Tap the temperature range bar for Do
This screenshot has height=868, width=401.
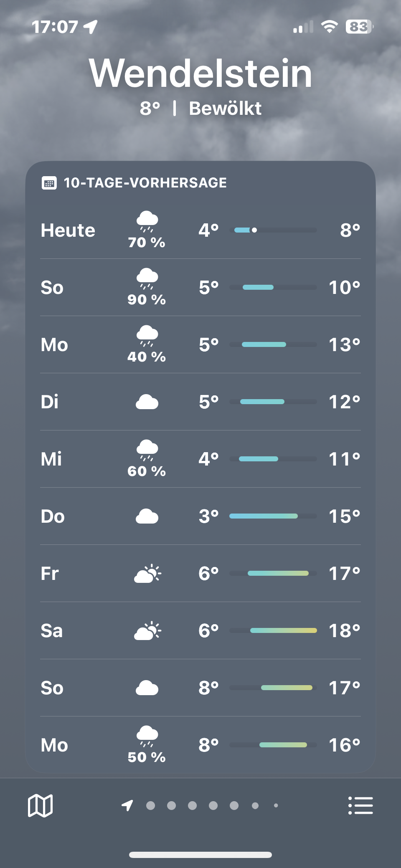click(264, 516)
